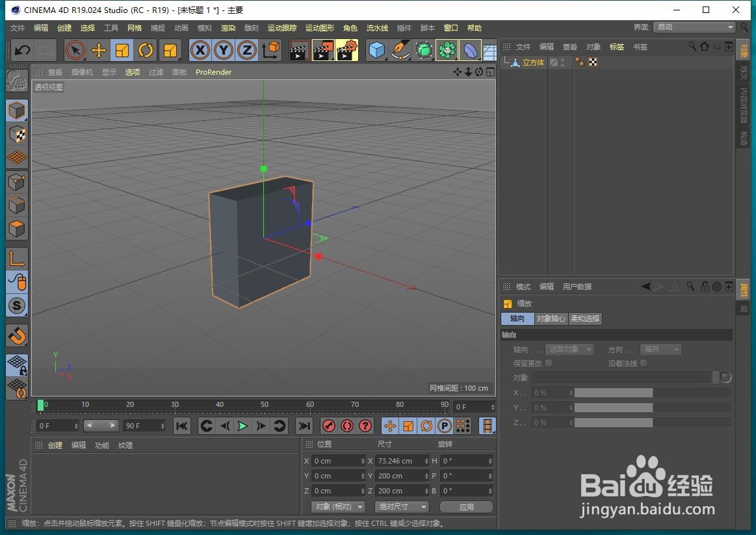The height and width of the screenshot is (535, 756).
Task: Open 对象 (相对) dropdown
Action: [x=339, y=506]
